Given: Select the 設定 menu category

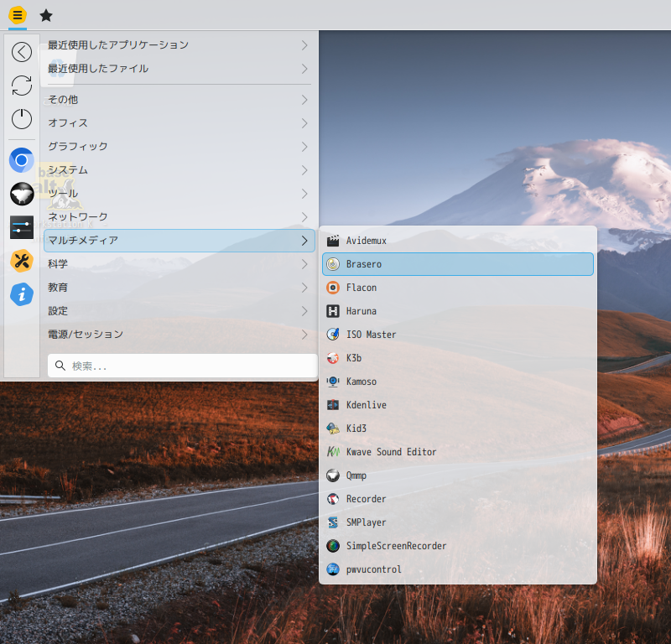Looking at the screenshot, I should point(179,311).
